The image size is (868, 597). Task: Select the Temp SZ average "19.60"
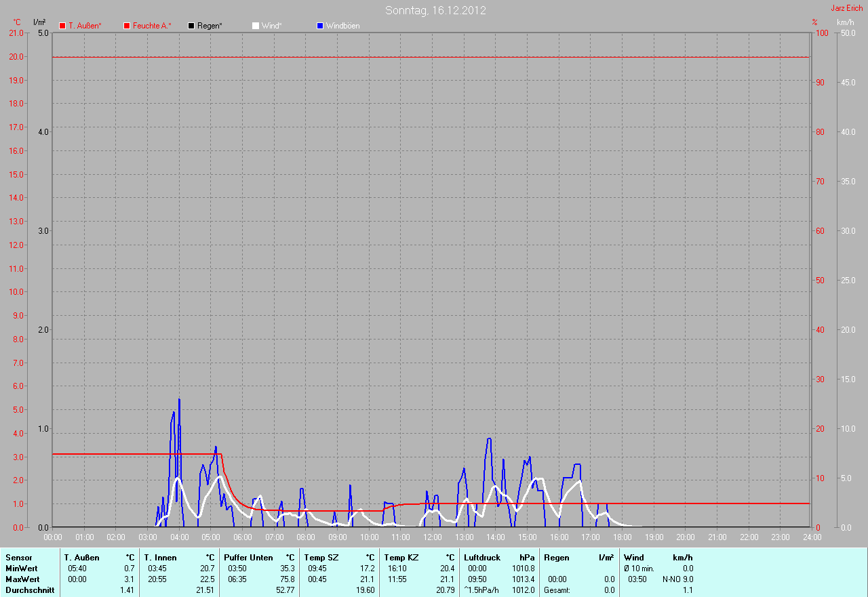tap(365, 590)
